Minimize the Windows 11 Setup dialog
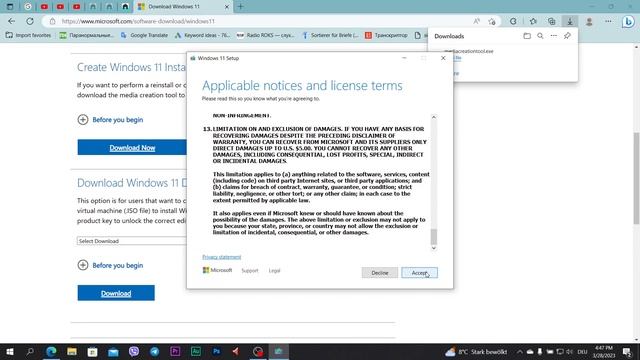 pyautogui.click(x=404, y=58)
